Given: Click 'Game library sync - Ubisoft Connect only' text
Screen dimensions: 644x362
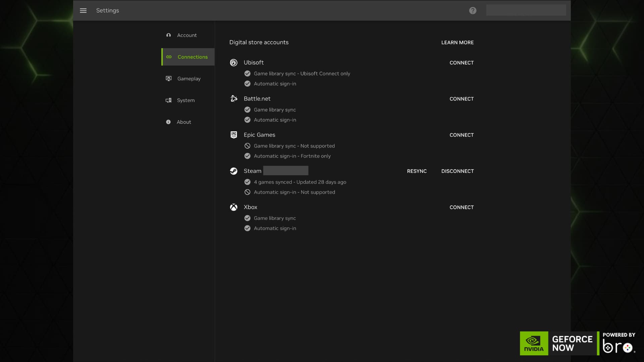Looking at the screenshot, I should (302, 73).
